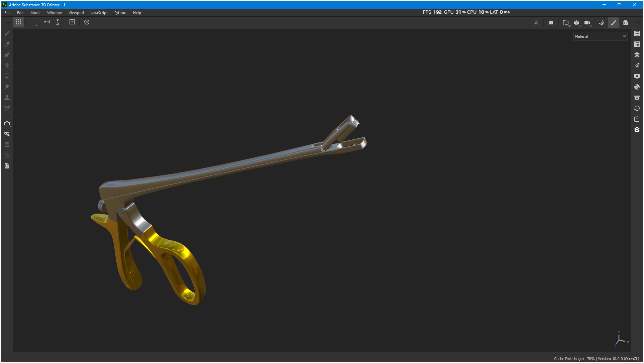This screenshot has height=363, width=644.
Task: Open the Viewport menu
Action: [76, 13]
